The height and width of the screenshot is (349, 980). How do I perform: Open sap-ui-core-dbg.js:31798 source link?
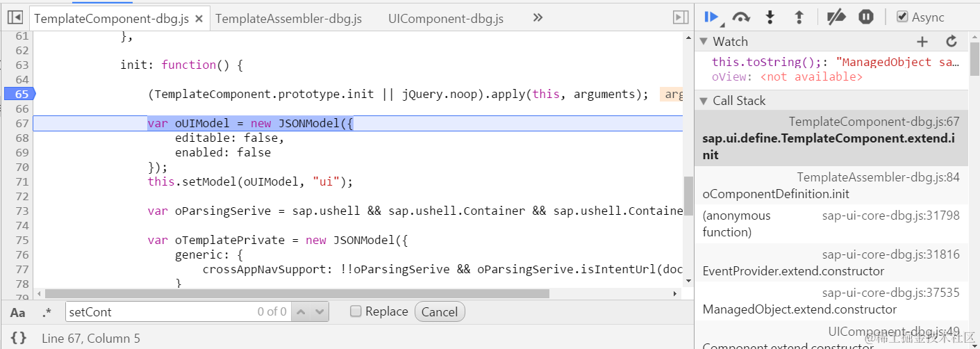point(891,216)
